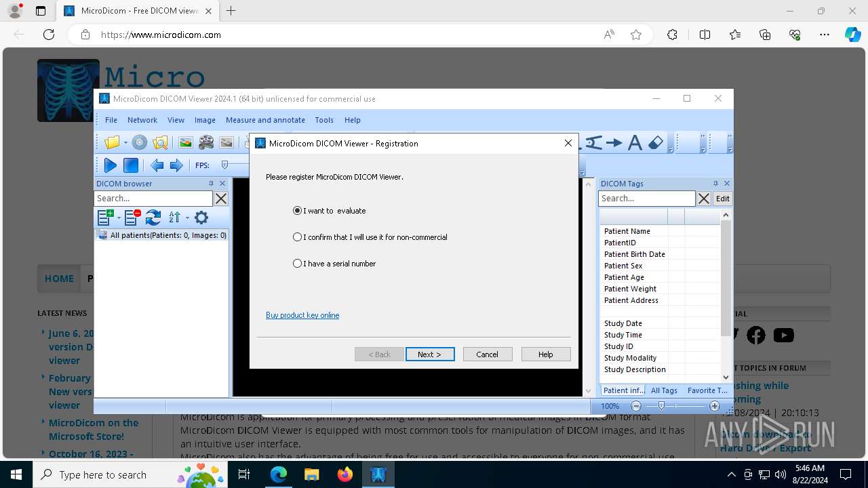Click the Sort A-Z icon
Image resolution: width=868 pixels, height=488 pixels.
coord(175,218)
